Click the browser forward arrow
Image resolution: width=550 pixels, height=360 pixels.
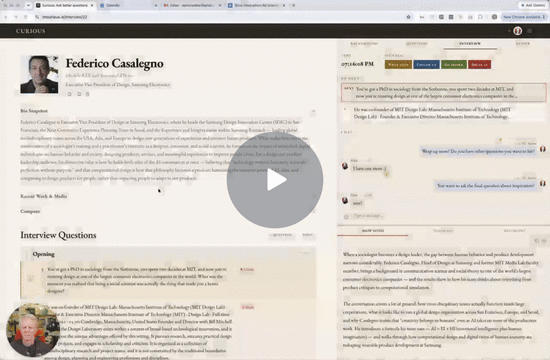click(16, 17)
